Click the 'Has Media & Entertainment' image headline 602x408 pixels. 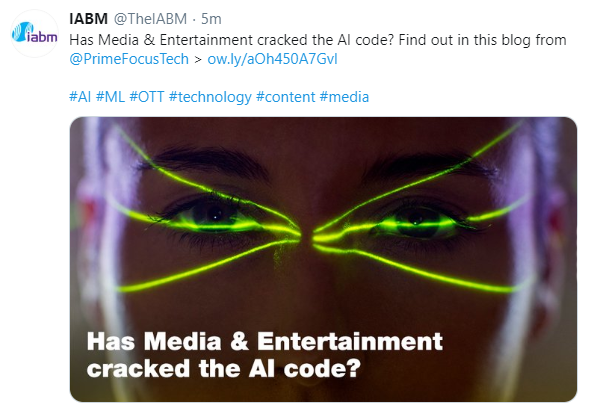(x=265, y=341)
